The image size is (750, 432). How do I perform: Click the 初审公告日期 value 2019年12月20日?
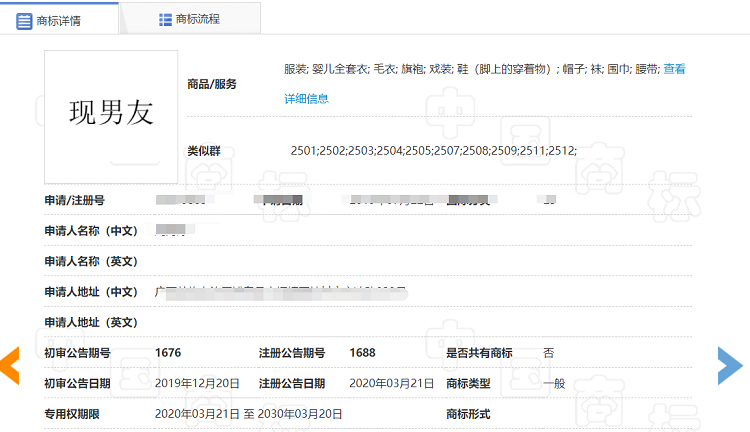(197, 383)
